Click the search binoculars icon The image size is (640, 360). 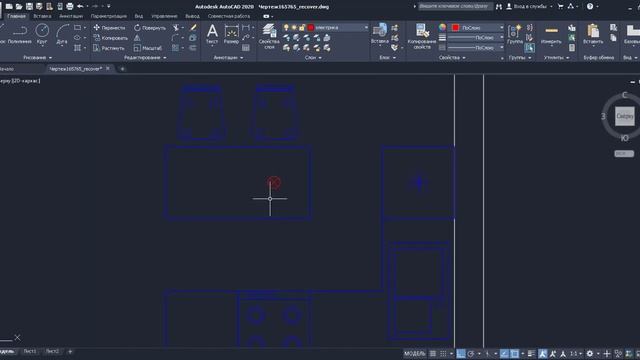499,7
